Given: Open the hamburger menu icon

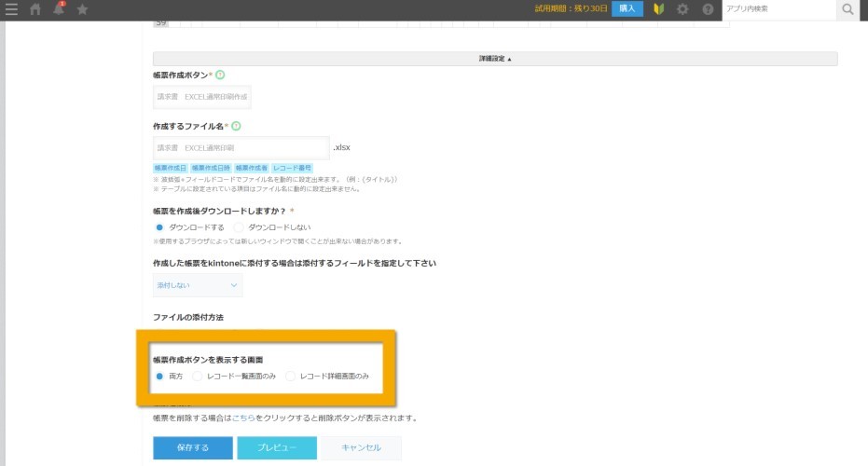Looking at the screenshot, I should pyautogui.click(x=11, y=9).
